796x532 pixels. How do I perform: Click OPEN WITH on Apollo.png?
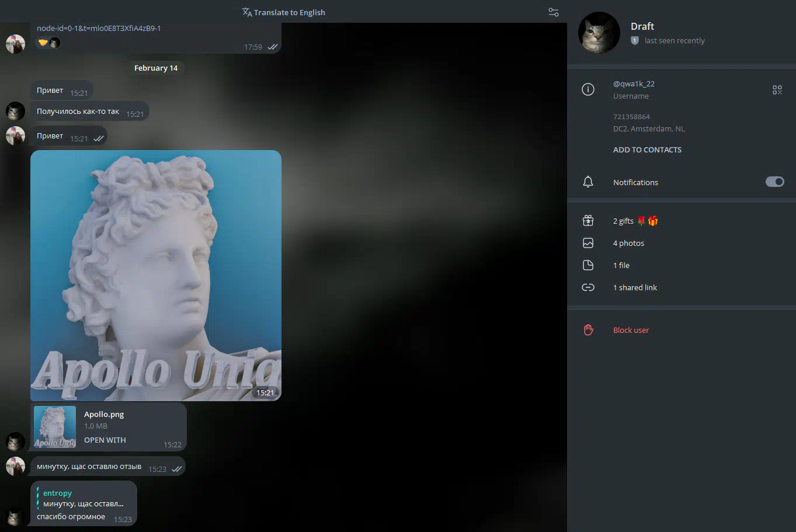point(105,440)
